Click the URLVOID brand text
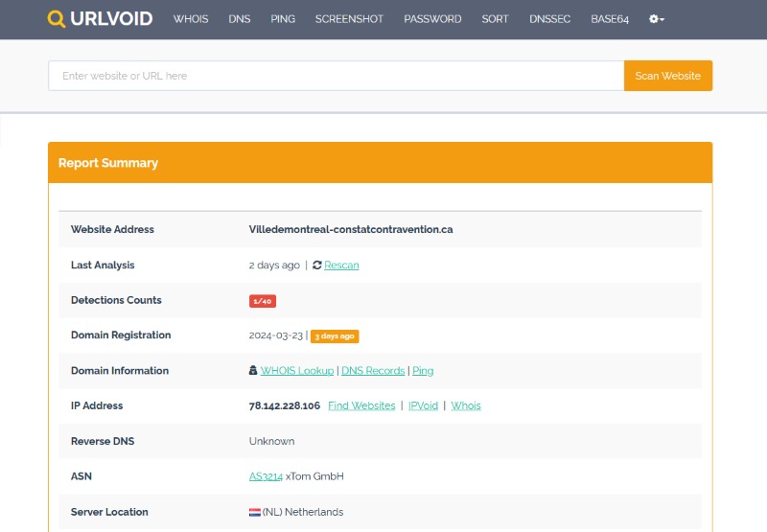This screenshot has width=767, height=532. coord(111,19)
